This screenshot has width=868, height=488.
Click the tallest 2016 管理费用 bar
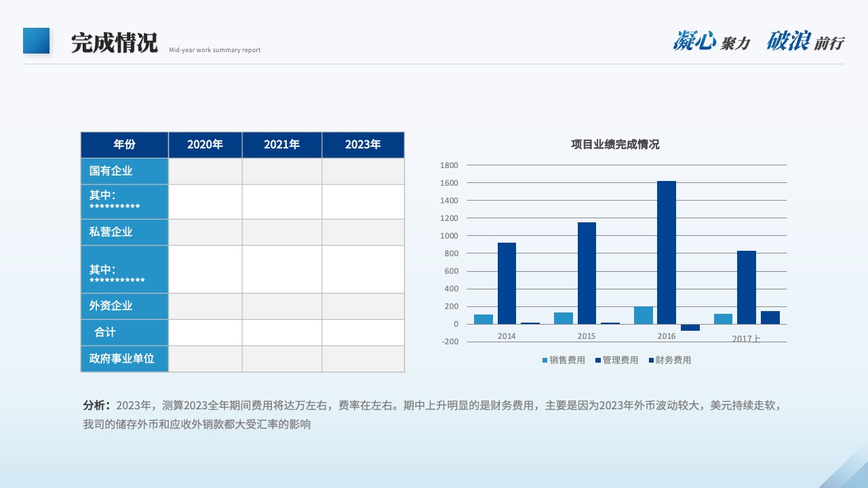click(x=667, y=252)
